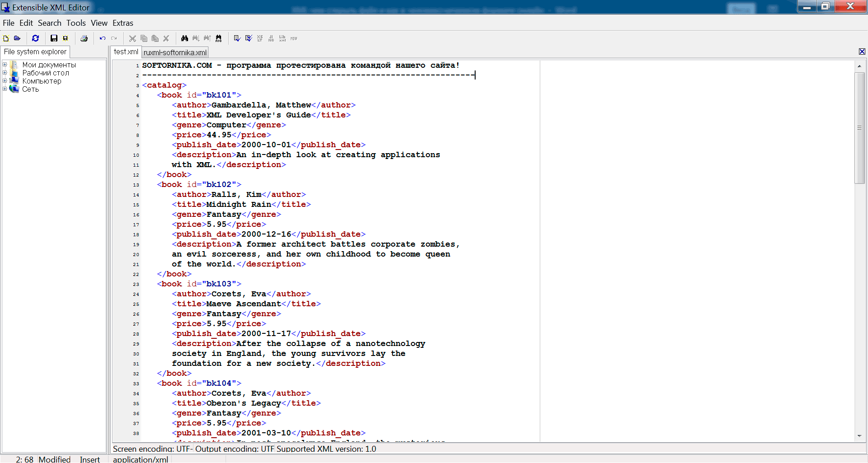
Task: Open a file with the folder icon
Action: coord(17,38)
